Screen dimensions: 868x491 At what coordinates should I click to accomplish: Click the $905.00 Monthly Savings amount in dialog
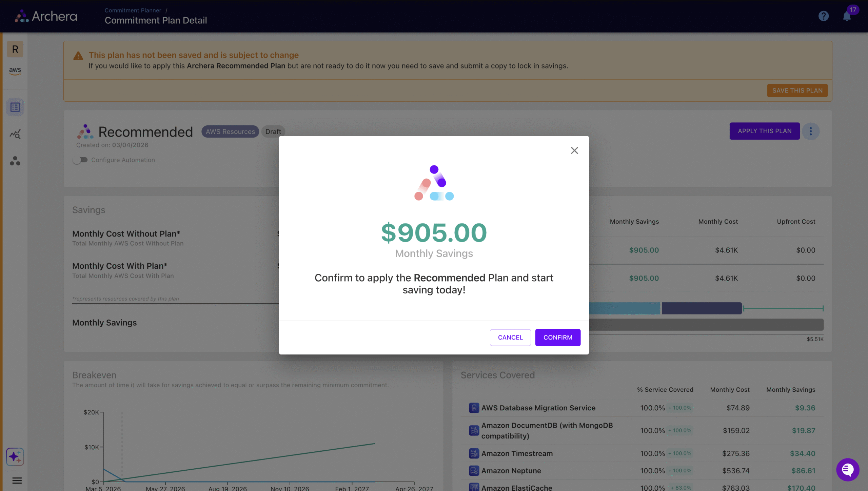coord(434,233)
